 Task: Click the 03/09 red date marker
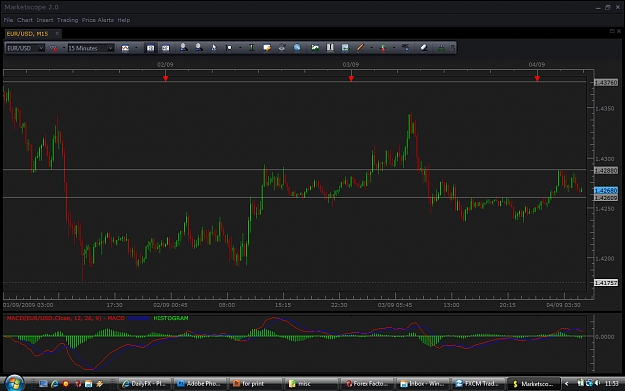(x=351, y=79)
